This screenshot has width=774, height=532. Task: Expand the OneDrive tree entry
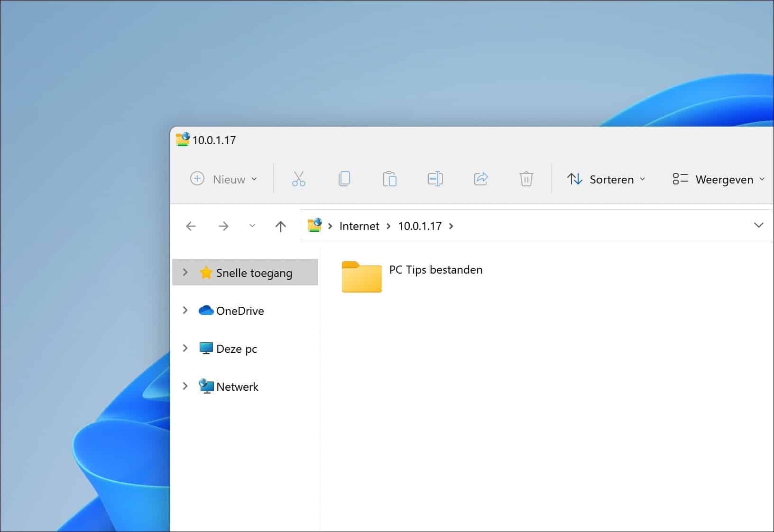coord(185,311)
